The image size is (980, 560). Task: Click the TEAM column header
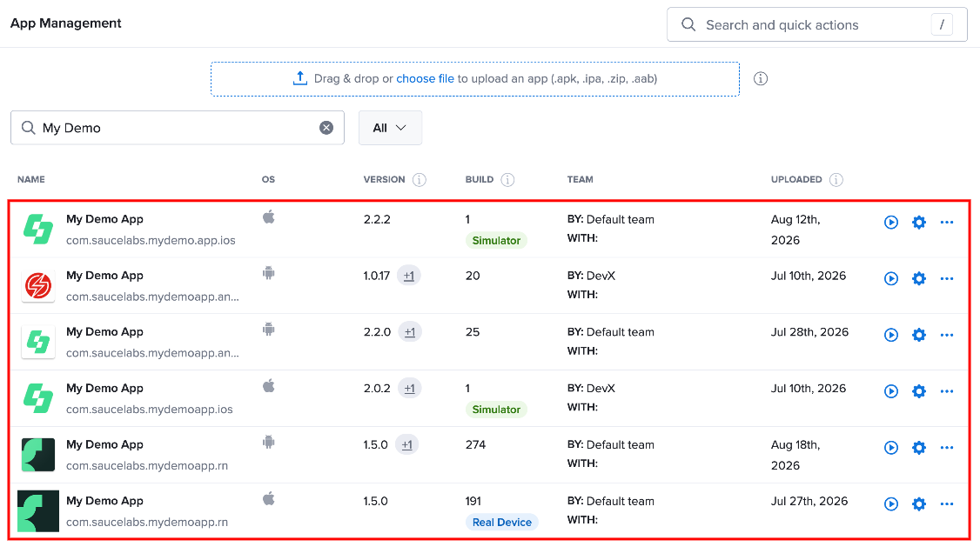(x=580, y=180)
